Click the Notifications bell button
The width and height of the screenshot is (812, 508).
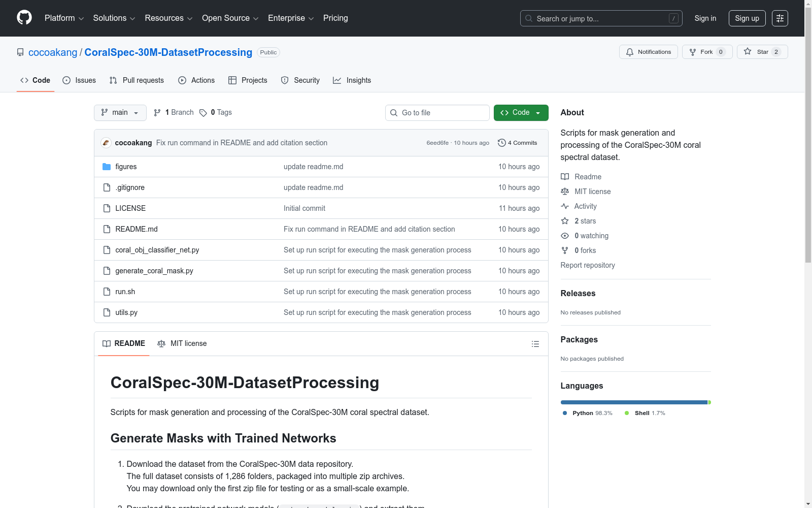649,52
